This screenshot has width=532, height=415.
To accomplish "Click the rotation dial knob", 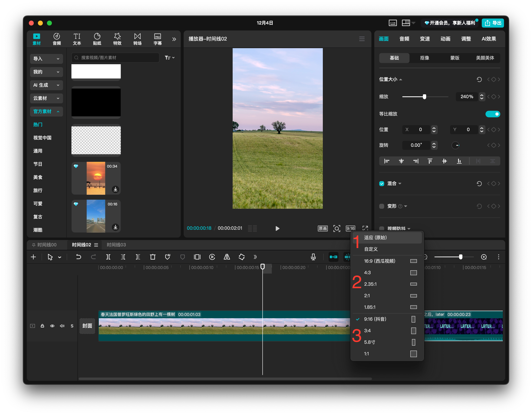I will point(455,145).
